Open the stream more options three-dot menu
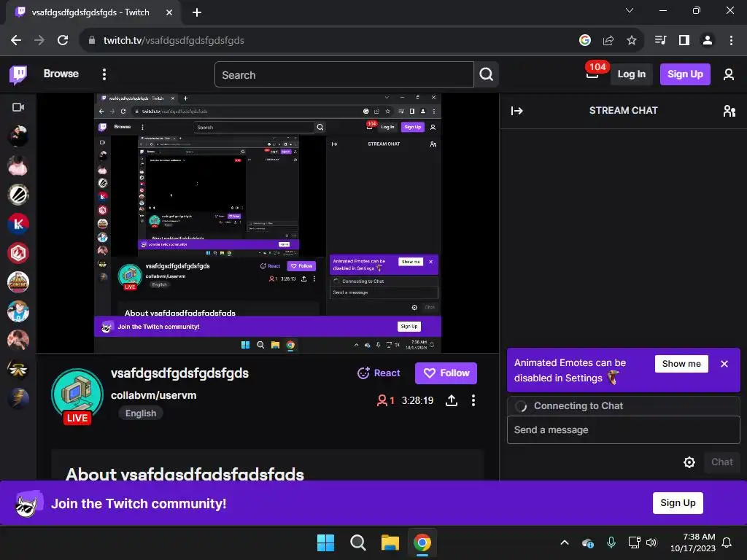 pyautogui.click(x=473, y=400)
